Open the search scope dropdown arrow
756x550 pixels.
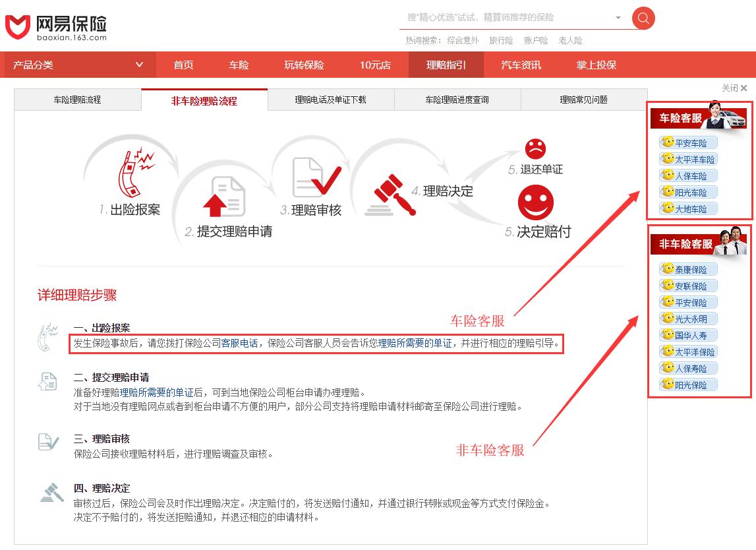coord(617,18)
